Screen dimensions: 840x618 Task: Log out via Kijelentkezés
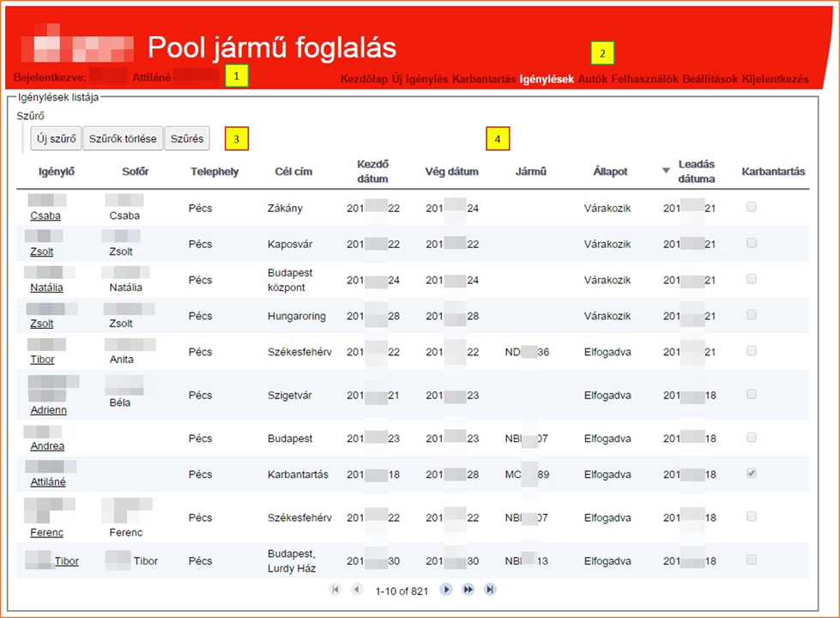(775, 79)
